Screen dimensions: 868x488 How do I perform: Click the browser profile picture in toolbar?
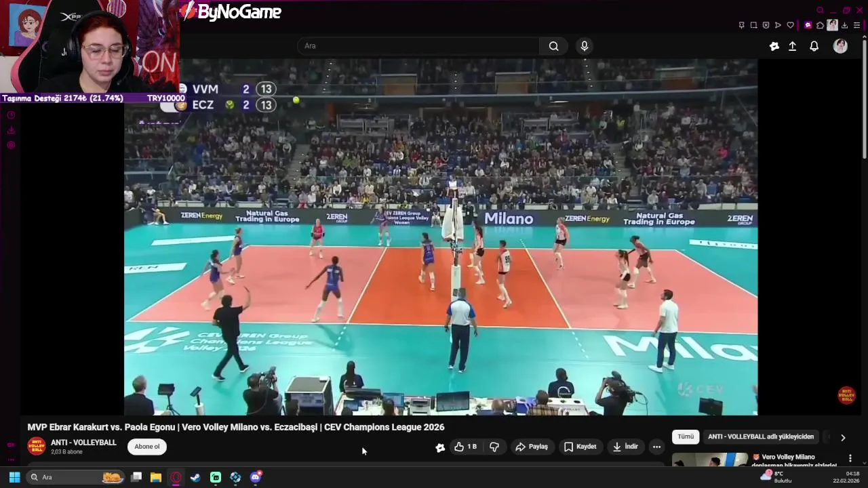(x=832, y=25)
